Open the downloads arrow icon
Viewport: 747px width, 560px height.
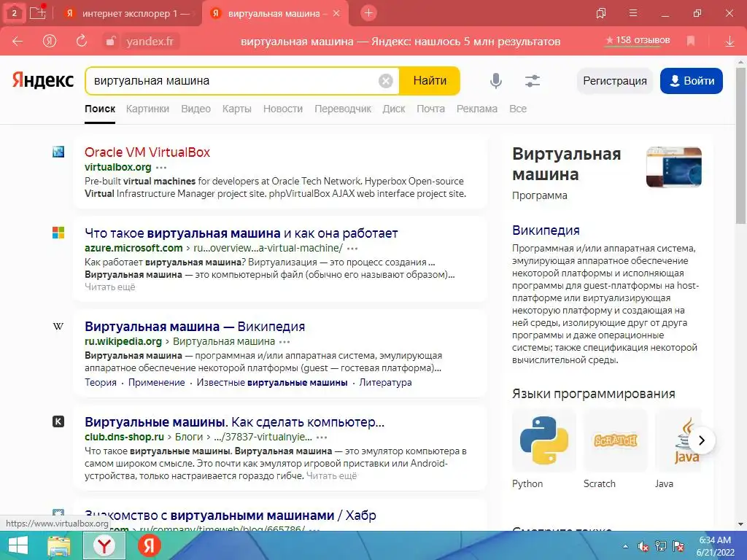729,42
